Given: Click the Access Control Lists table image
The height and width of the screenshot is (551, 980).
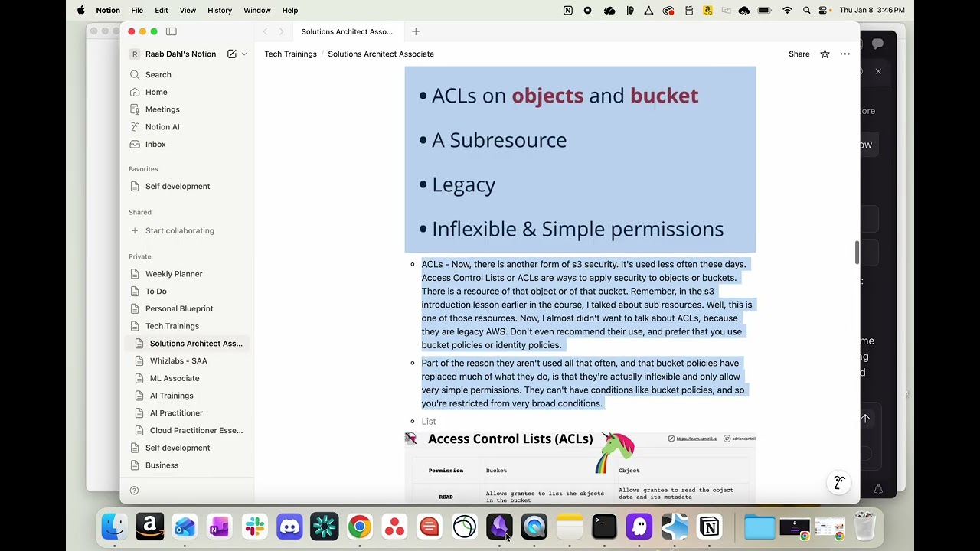Looking at the screenshot, I should 580,467.
